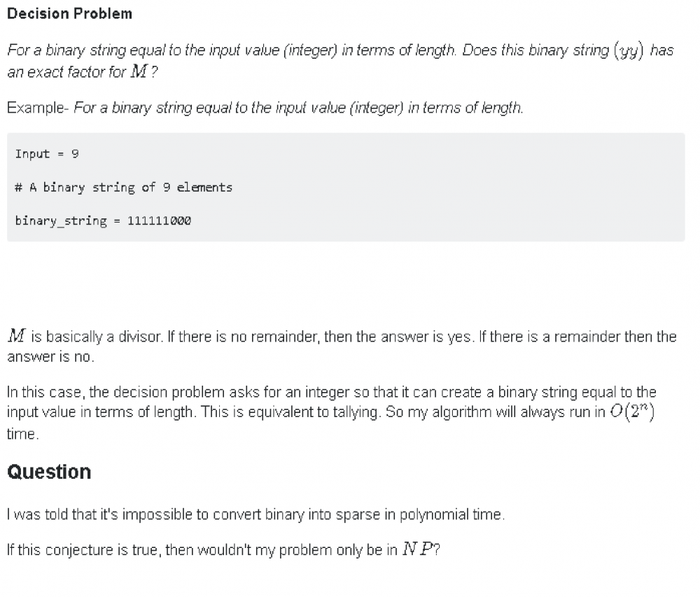Click the (yy) math expression
This screenshot has width=700, height=597.
[x=628, y=51]
